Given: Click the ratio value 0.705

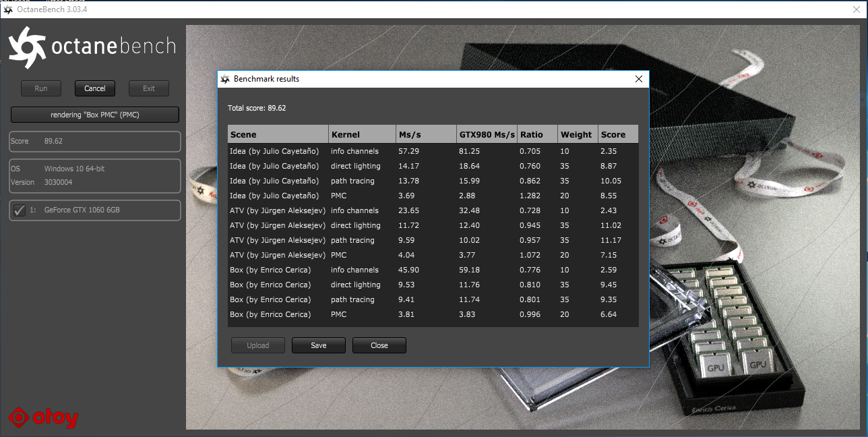Looking at the screenshot, I should click(530, 151).
